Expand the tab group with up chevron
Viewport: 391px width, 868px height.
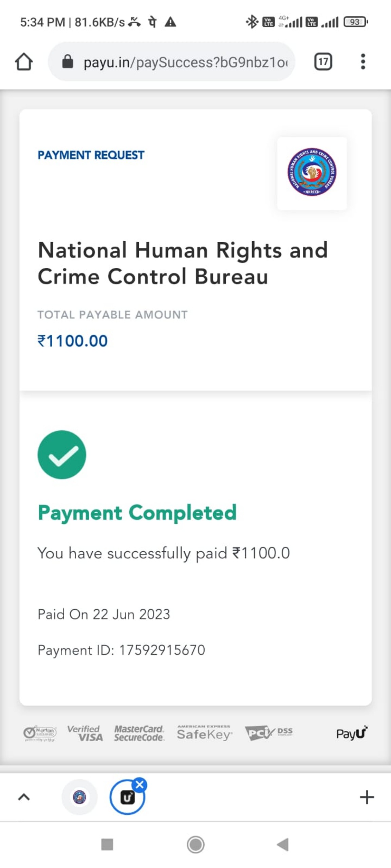24,797
